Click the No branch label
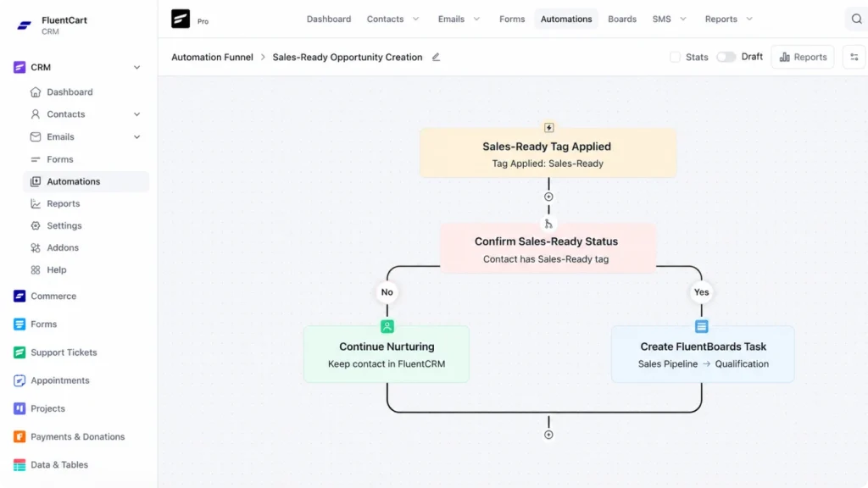 387,292
